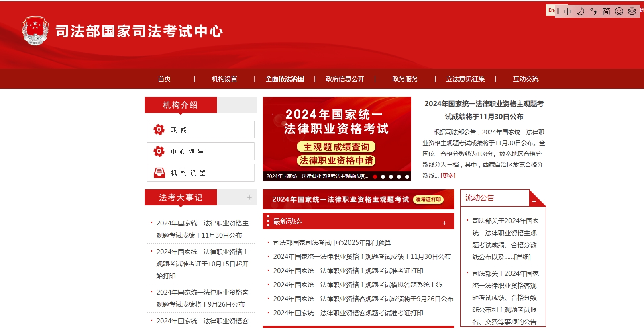Open 司法部国家司法考试中心2025年部门预算 link
This screenshot has height=328, width=644.
pyautogui.click(x=332, y=242)
